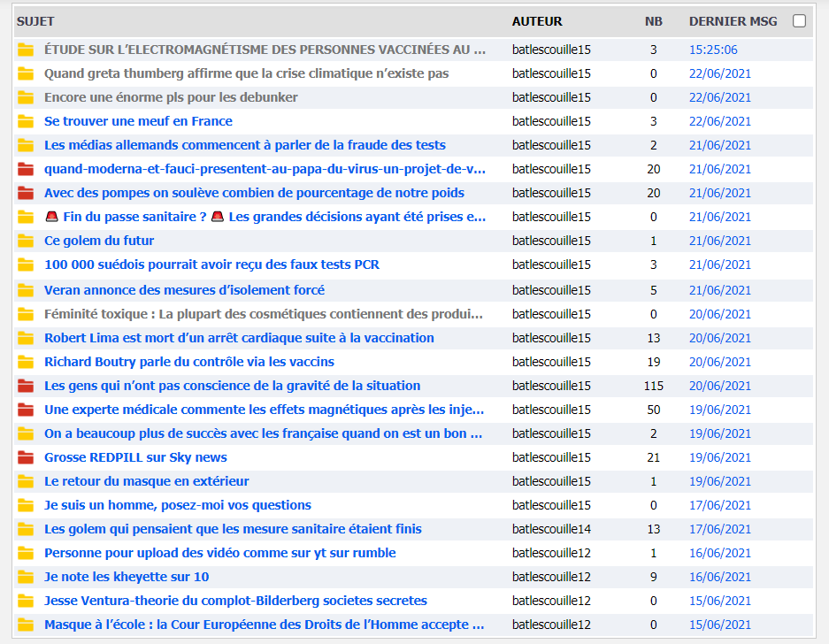
Task: Click folder icon for 'Masque à l'école' topic
Action: [26, 625]
